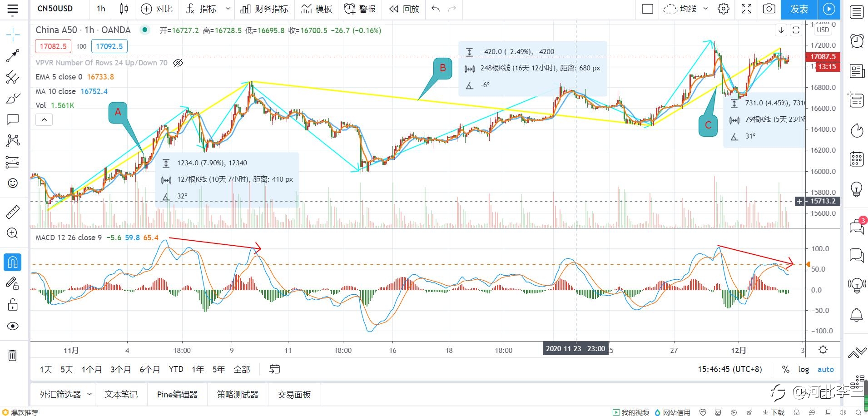The height and width of the screenshot is (416, 868).
Task: Select layout square icon
Action: point(648,9)
